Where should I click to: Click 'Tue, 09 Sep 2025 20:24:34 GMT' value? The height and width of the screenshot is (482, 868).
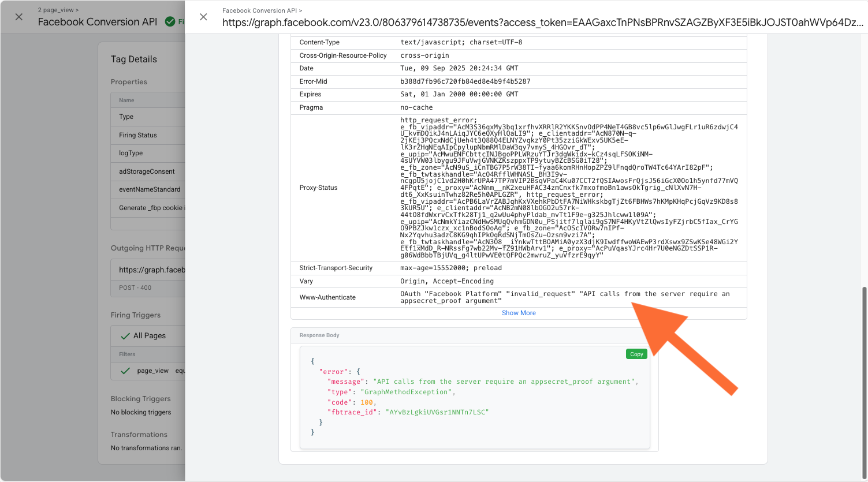[x=459, y=68]
